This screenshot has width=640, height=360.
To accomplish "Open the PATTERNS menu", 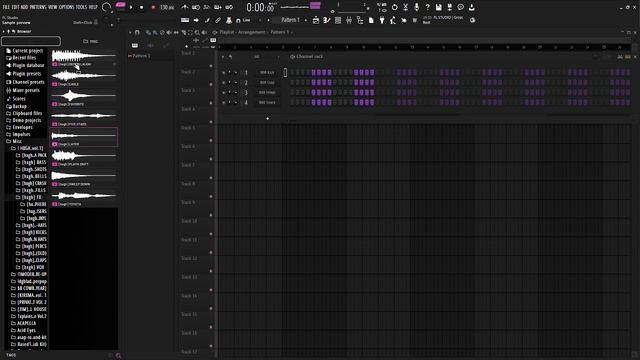I will pyautogui.click(x=38, y=7).
